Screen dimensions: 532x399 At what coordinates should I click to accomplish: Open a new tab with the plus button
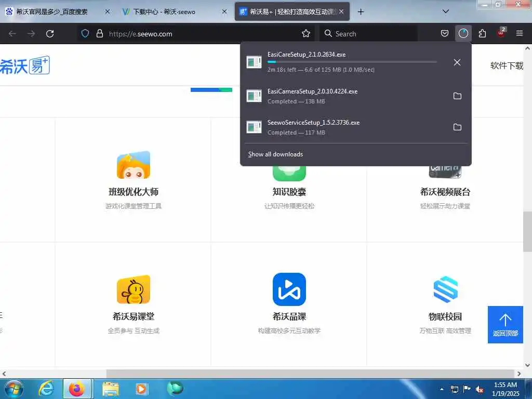tap(361, 12)
